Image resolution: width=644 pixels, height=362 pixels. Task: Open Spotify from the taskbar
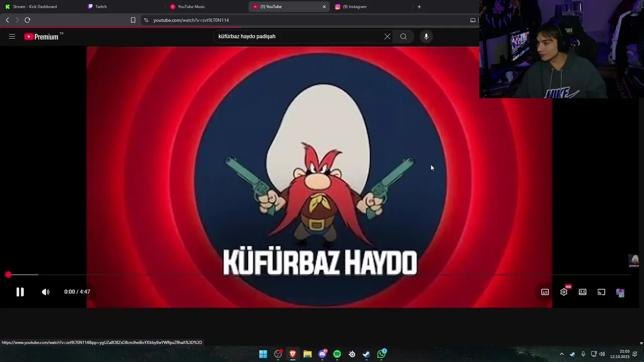pyautogui.click(x=337, y=354)
